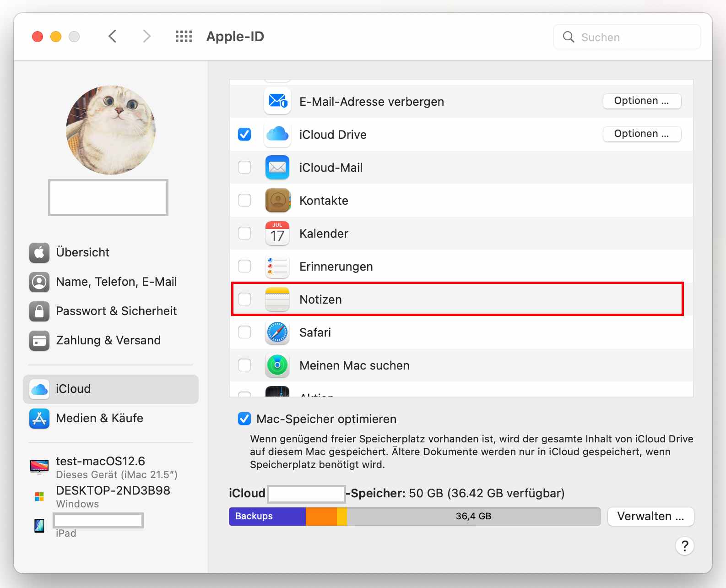
Task: Click the iPad device icon
Action: [x=39, y=526]
